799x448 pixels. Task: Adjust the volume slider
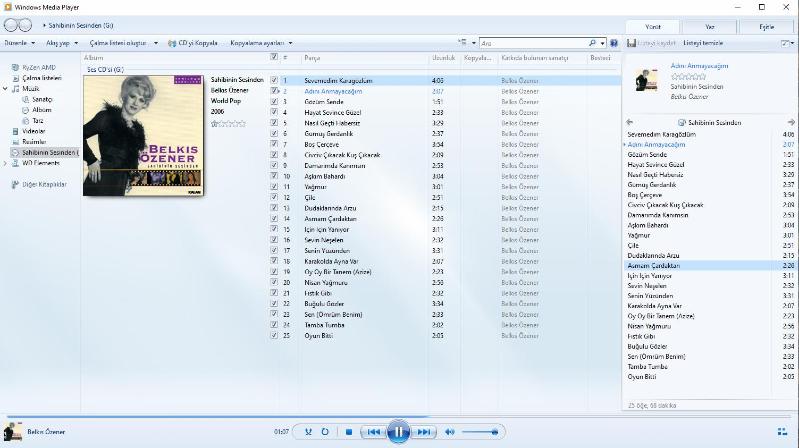pyautogui.click(x=481, y=432)
